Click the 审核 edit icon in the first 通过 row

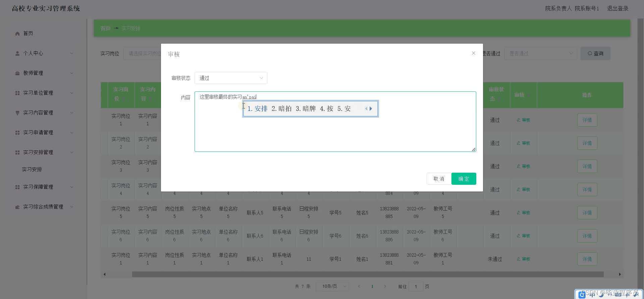pyautogui.click(x=519, y=120)
